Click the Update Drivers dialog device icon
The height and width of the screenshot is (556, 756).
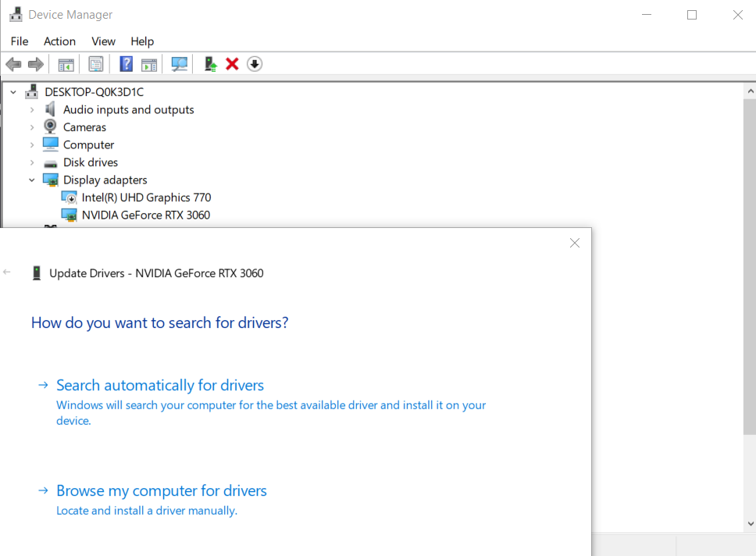(37, 273)
